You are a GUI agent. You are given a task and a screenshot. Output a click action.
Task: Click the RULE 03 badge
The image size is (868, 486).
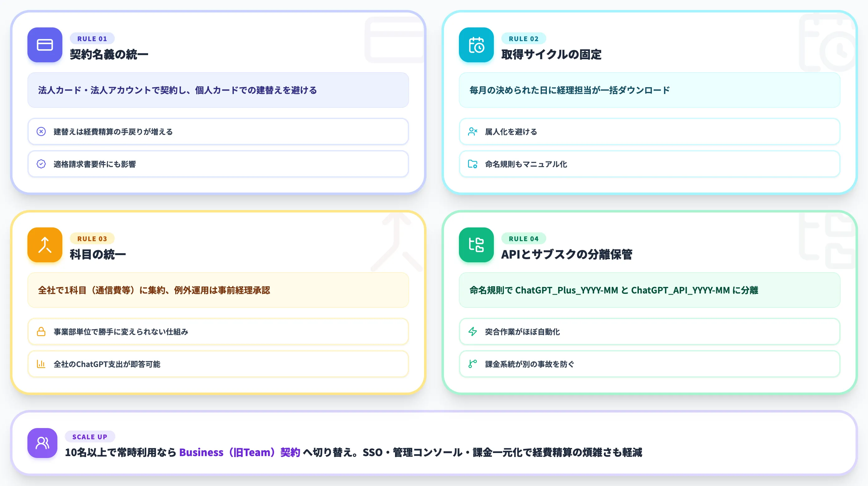coord(92,239)
